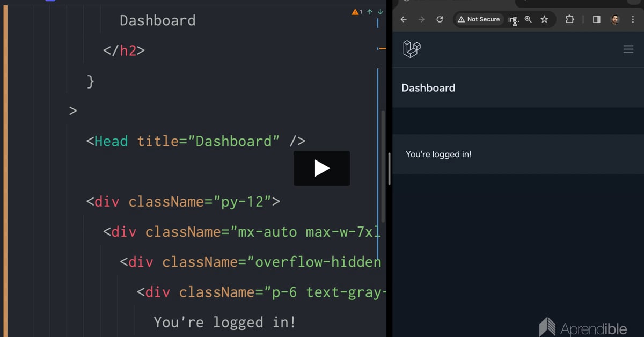The width and height of the screenshot is (644, 337).
Task: Click the You're logged in! message in browser
Action: coord(438,155)
